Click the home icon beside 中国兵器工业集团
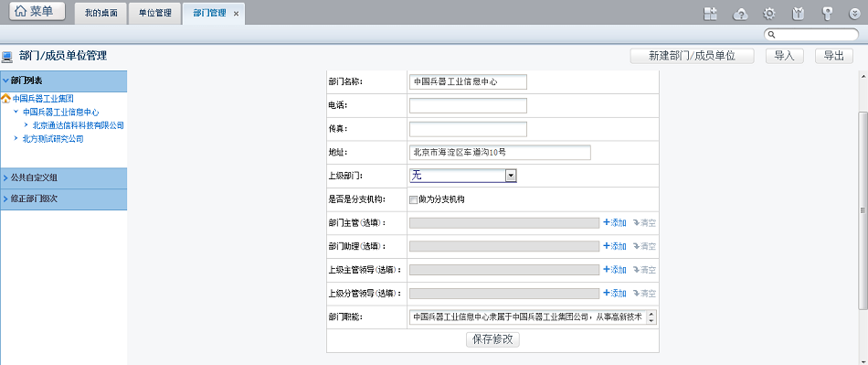 click(6, 98)
